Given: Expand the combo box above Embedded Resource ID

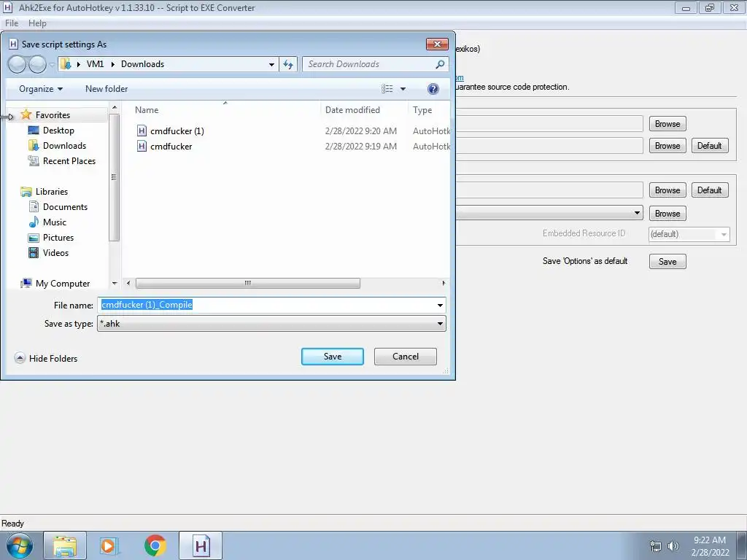Looking at the screenshot, I should [x=637, y=213].
